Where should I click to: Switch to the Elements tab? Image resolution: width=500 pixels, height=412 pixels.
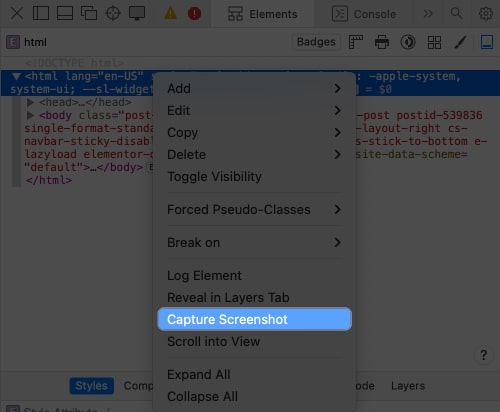[x=263, y=14]
